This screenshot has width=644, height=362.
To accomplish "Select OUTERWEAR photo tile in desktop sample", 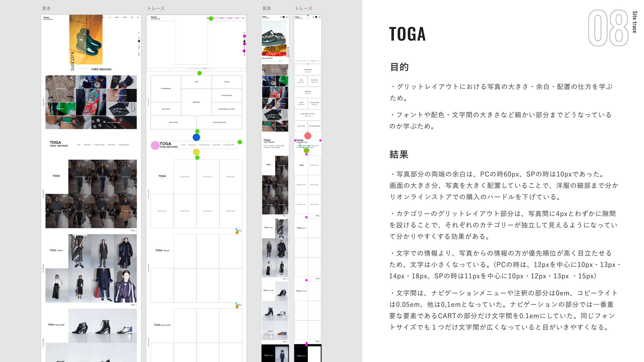I will pos(60,88).
